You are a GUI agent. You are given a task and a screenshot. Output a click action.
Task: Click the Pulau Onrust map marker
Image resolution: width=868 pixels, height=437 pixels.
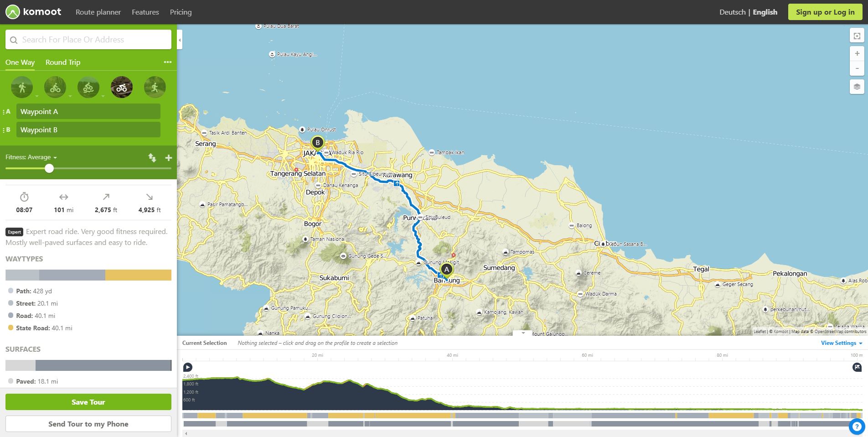point(302,130)
